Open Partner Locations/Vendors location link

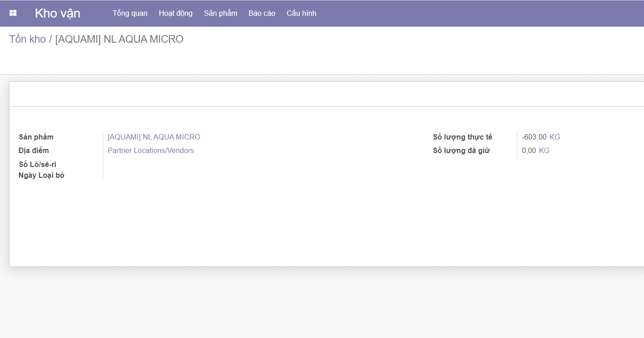pos(151,150)
